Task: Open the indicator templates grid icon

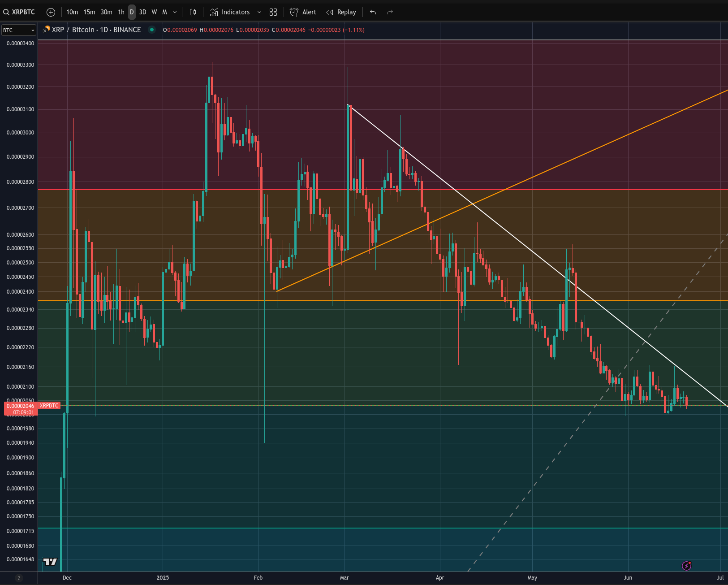Action: (273, 12)
